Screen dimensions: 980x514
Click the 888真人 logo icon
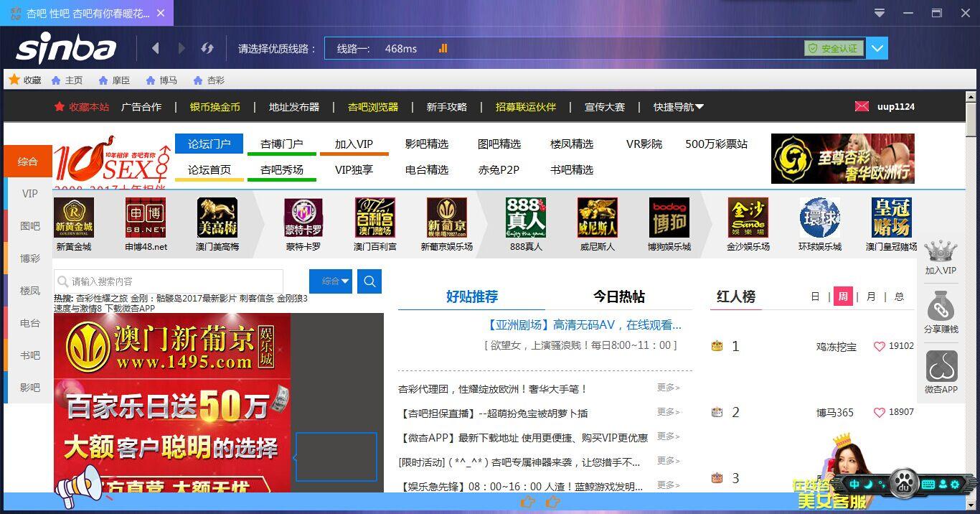526,218
